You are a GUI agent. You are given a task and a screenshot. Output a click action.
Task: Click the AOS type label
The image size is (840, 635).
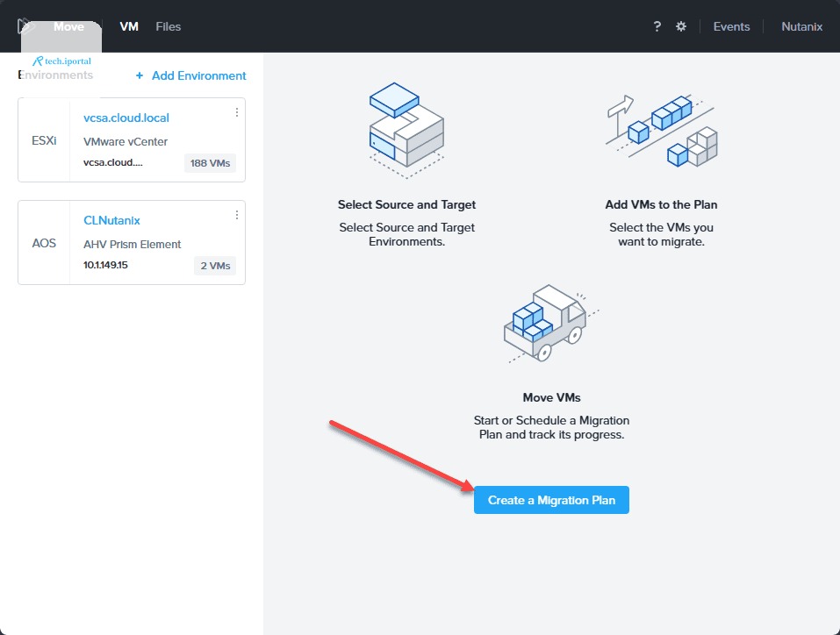(44, 243)
